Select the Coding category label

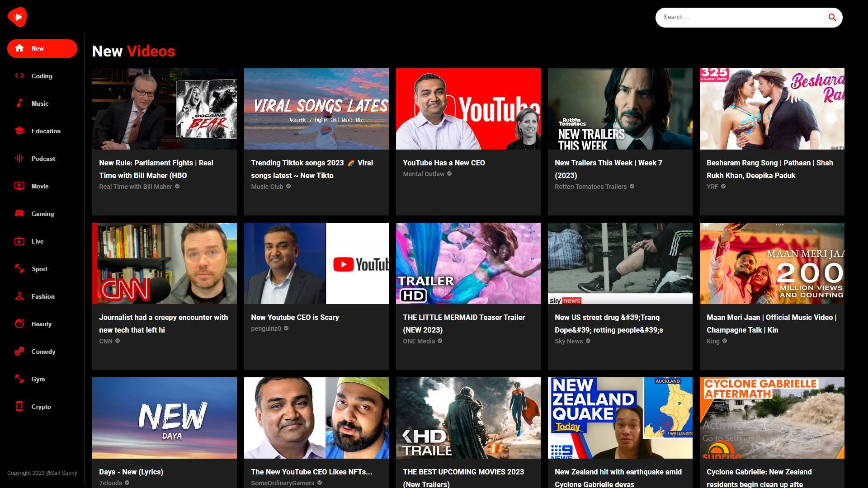(42, 76)
